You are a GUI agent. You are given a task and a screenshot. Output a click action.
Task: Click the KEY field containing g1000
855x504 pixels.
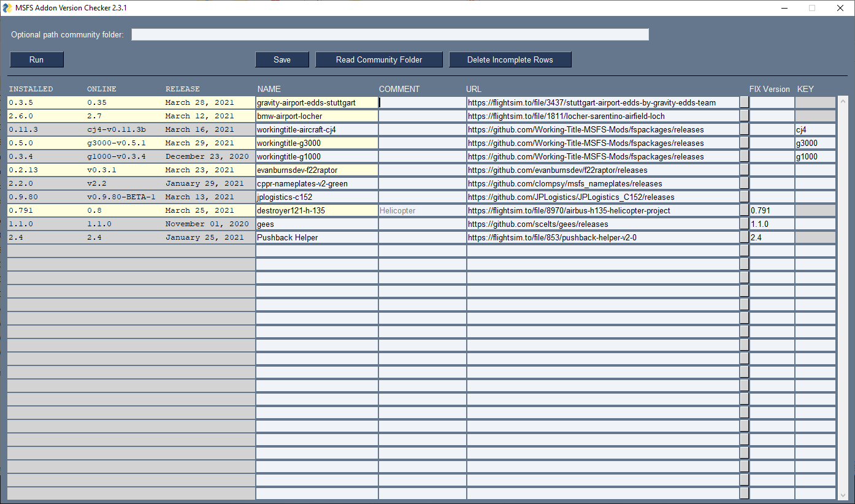click(815, 156)
